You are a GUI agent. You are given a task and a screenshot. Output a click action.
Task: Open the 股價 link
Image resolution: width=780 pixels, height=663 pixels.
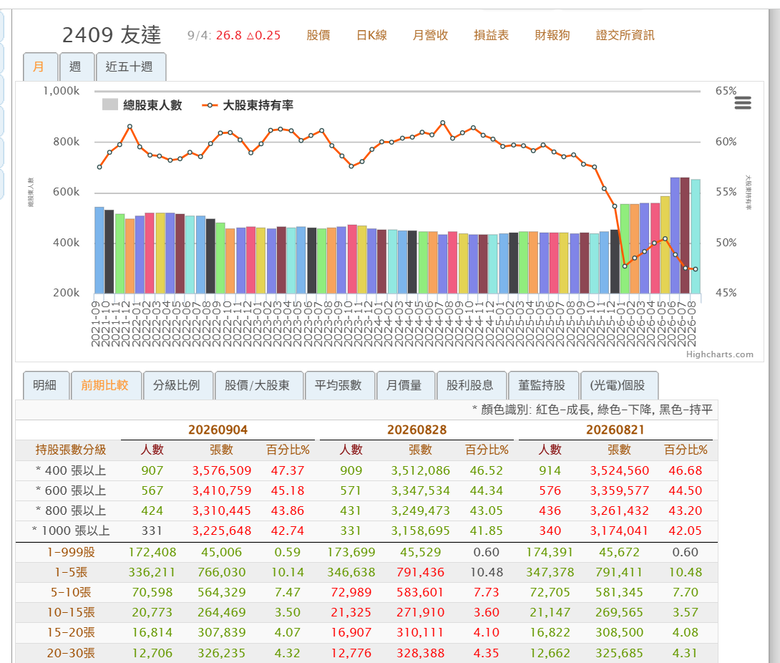tap(318, 35)
